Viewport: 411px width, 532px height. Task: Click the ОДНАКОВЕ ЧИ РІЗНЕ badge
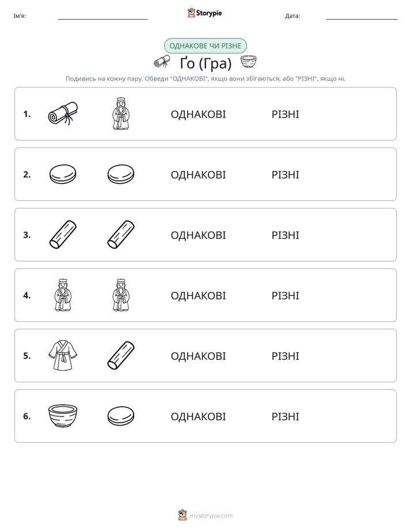click(205, 46)
